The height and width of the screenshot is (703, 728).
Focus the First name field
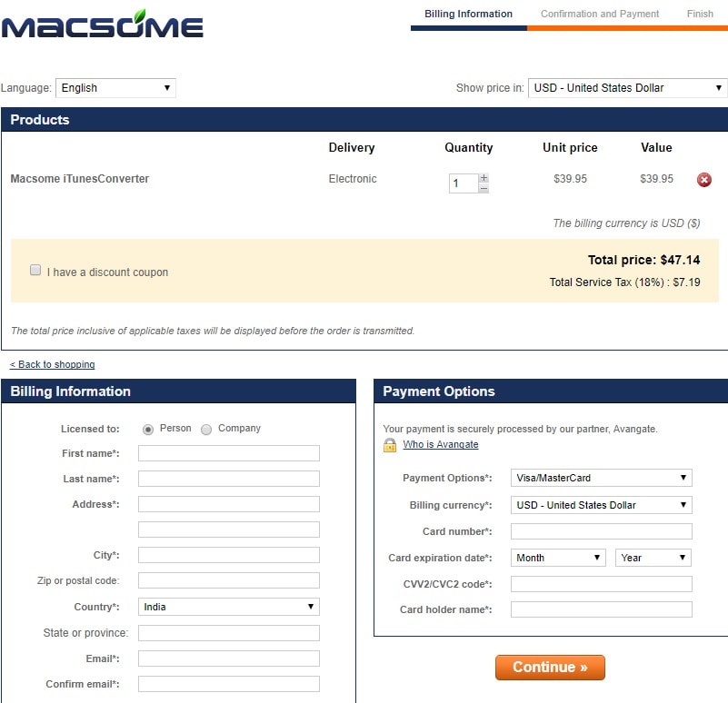(229, 453)
